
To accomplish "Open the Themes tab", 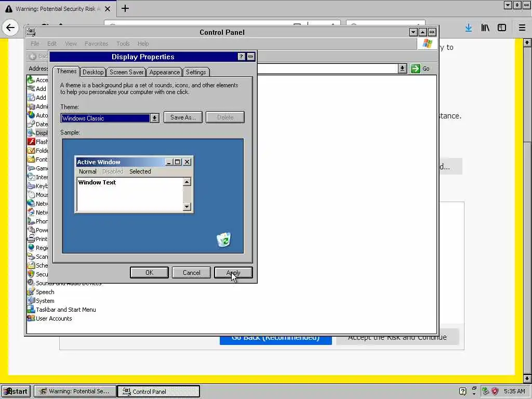I will pos(66,71).
